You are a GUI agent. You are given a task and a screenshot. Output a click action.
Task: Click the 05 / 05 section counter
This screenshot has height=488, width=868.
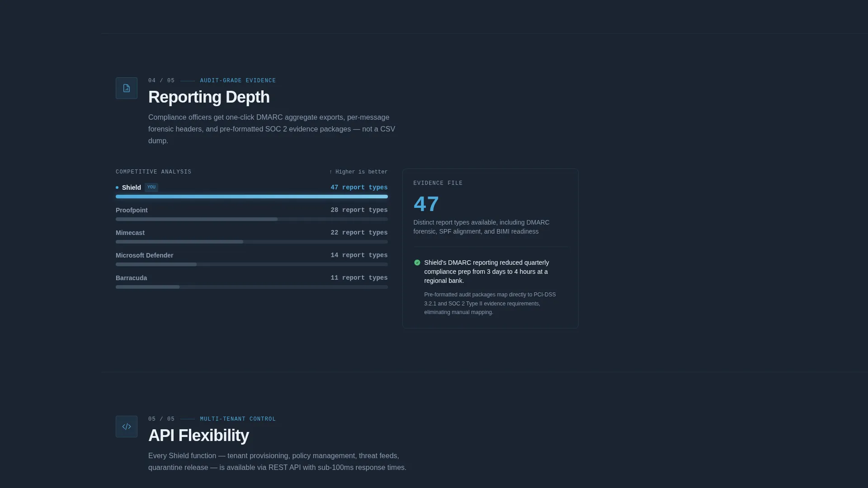pos(161,419)
